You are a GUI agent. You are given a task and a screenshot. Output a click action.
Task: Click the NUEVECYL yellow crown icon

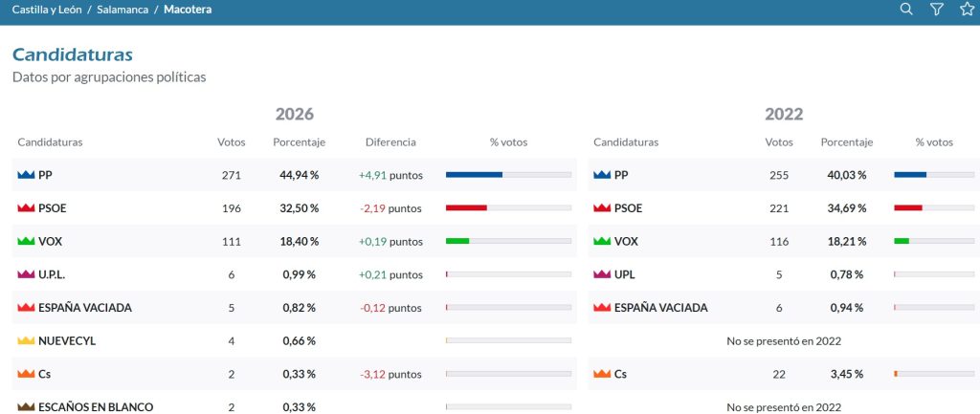click(26, 340)
